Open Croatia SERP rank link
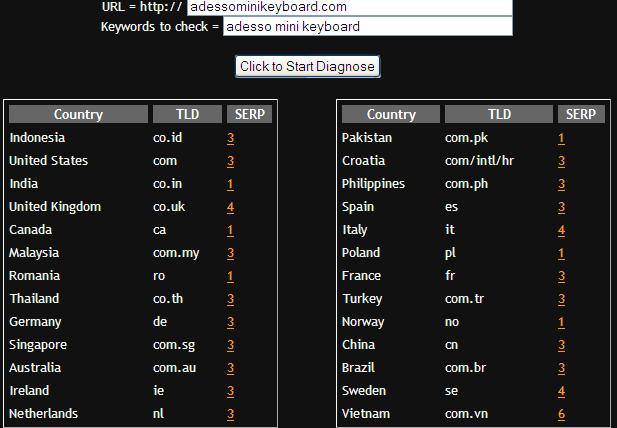The height and width of the screenshot is (428, 617). [562, 161]
